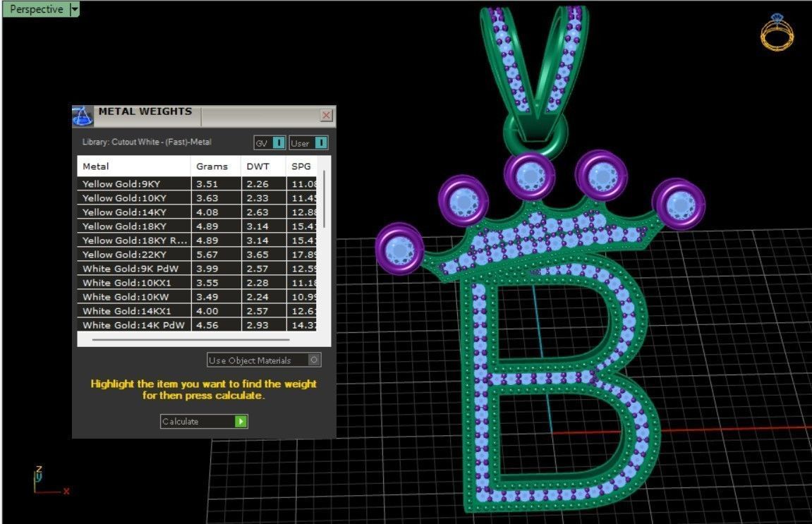Select the Yellow Gold:10KY row
This screenshot has height=524, width=812.
pos(197,197)
